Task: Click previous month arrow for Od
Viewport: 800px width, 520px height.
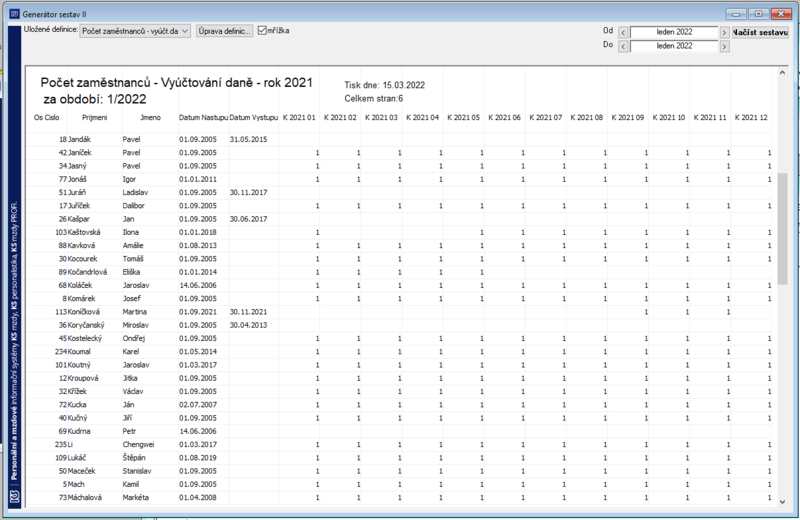Action: (x=623, y=33)
